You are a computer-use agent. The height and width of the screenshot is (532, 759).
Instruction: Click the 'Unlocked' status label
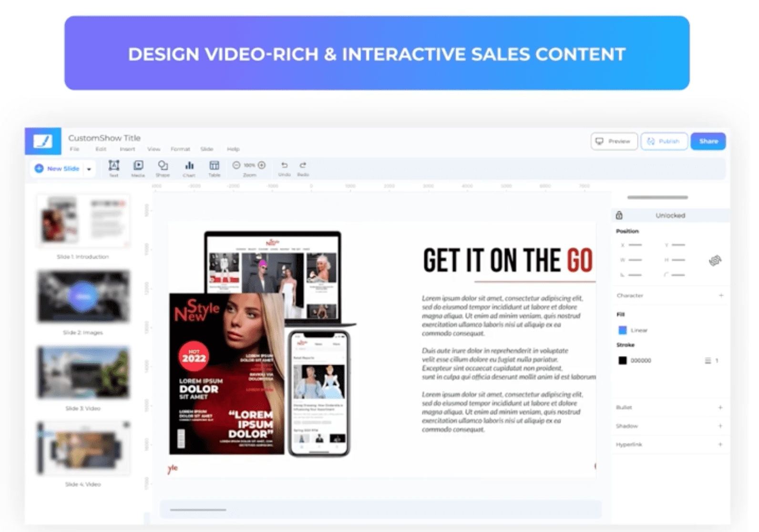[670, 215]
